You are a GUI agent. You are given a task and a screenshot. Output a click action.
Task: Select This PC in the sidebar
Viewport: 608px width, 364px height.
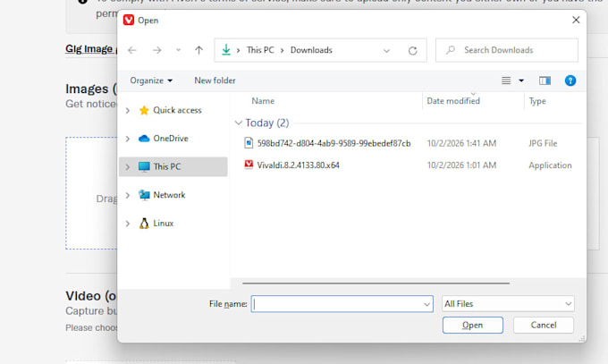click(x=167, y=166)
